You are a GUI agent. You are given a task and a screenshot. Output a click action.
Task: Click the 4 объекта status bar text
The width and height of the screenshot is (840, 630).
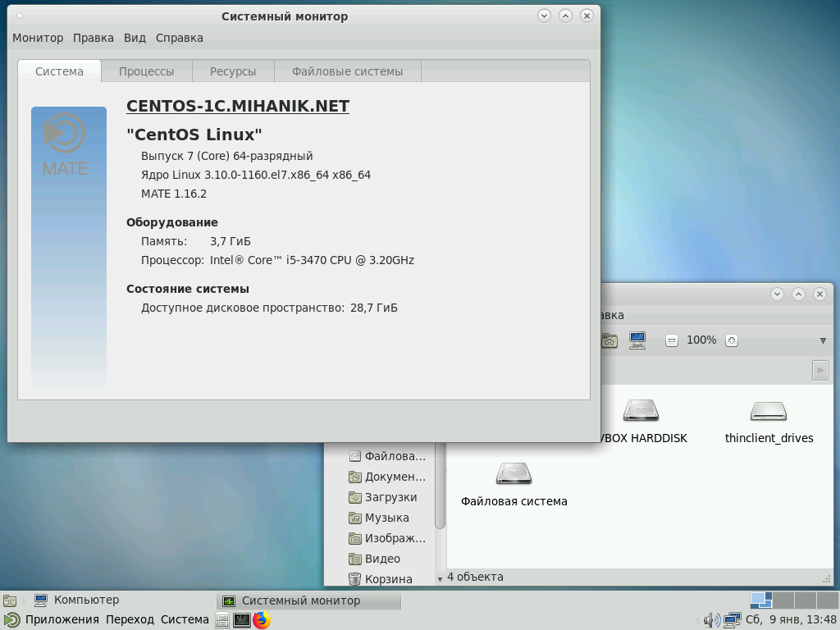[x=475, y=577]
